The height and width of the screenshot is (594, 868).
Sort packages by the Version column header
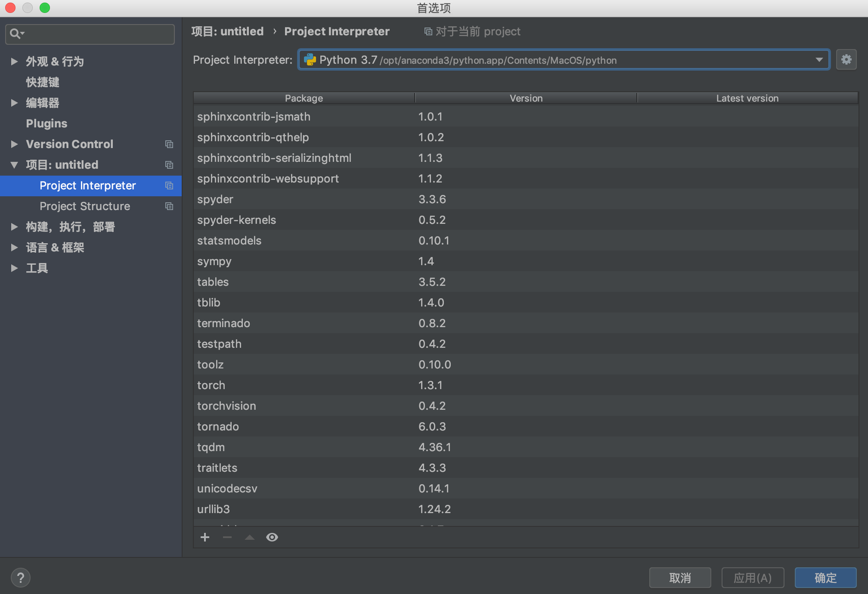coord(526,98)
